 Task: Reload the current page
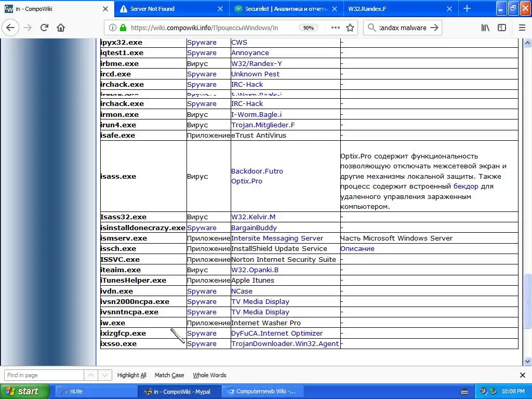[45, 28]
